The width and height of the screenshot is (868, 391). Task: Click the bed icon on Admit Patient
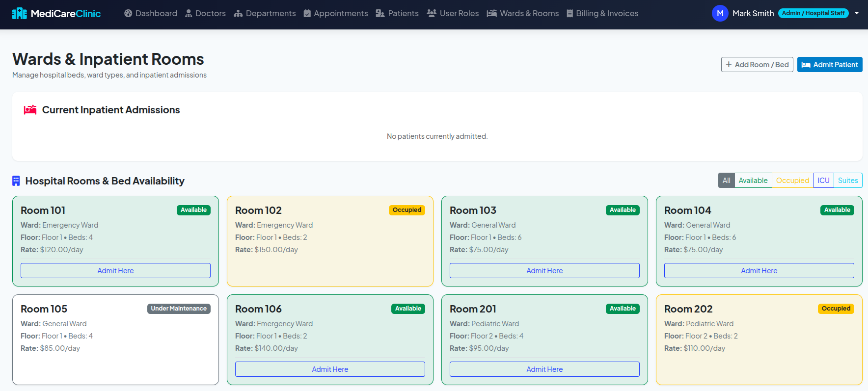pyautogui.click(x=806, y=65)
